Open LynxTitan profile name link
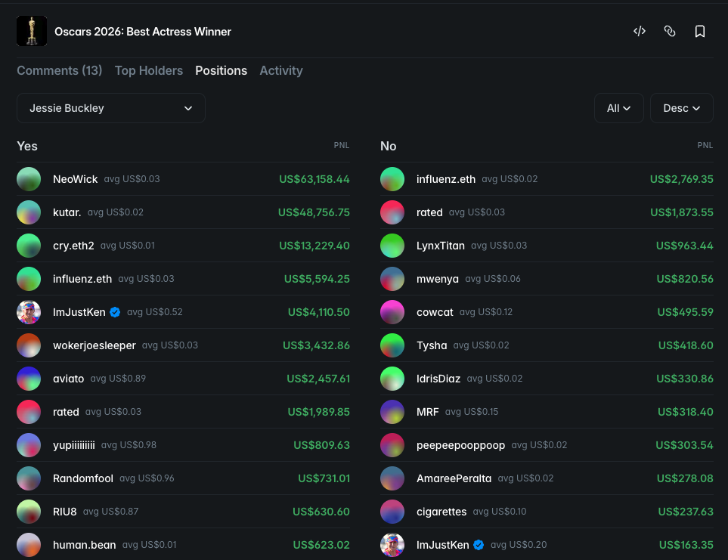This screenshot has width=728, height=560. pyautogui.click(x=441, y=246)
